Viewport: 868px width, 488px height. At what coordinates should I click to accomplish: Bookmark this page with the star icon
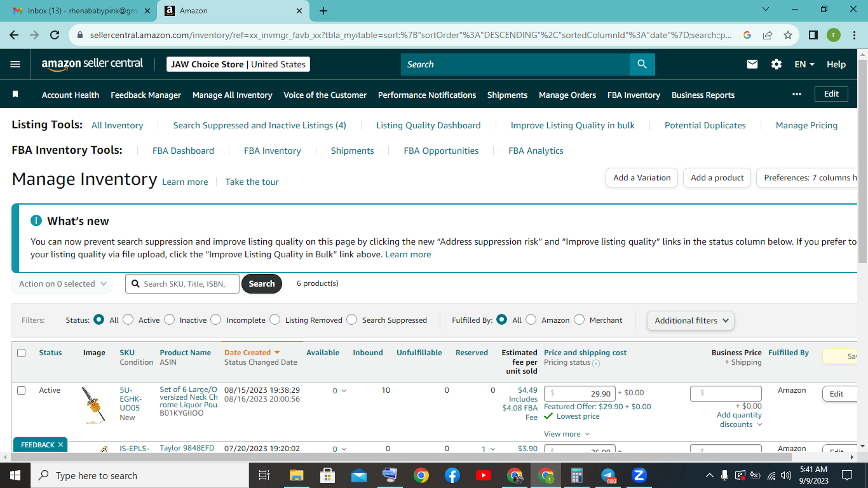(x=788, y=35)
